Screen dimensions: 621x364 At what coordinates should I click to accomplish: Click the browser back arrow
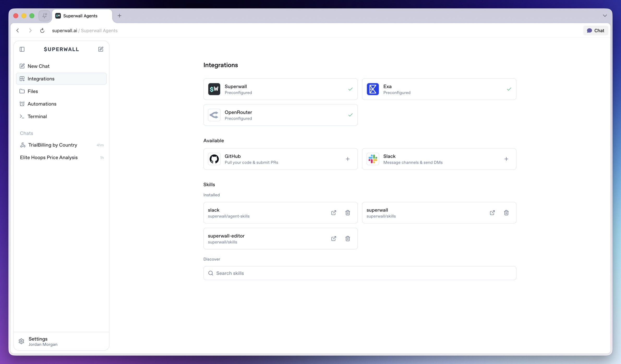coord(18,31)
